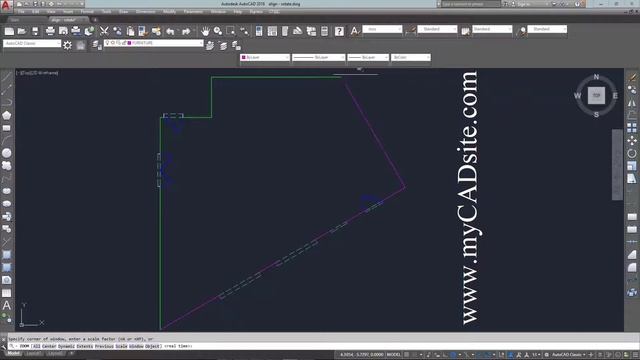This screenshot has height=360, width=640.
Task: Click TOP face on the ViewCube
Action: click(596, 96)
